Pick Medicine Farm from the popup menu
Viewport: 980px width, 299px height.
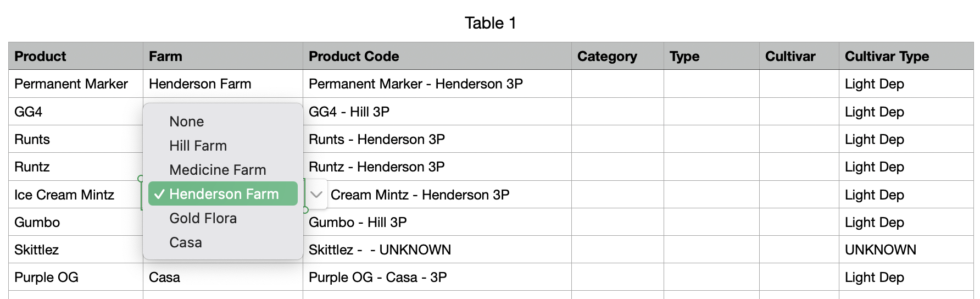point(223,170)
